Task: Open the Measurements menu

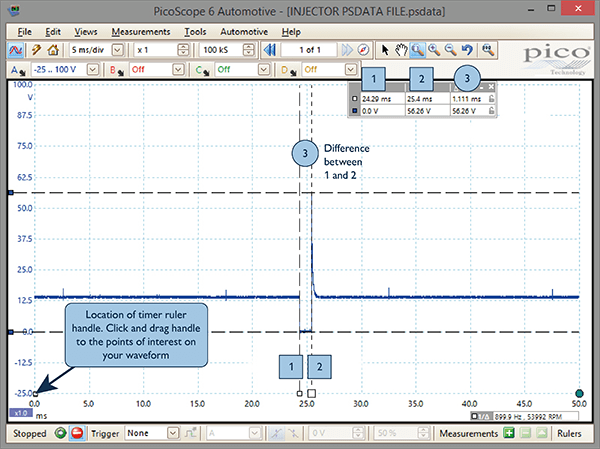Action: pyautogui.click(x=141, y=32)
